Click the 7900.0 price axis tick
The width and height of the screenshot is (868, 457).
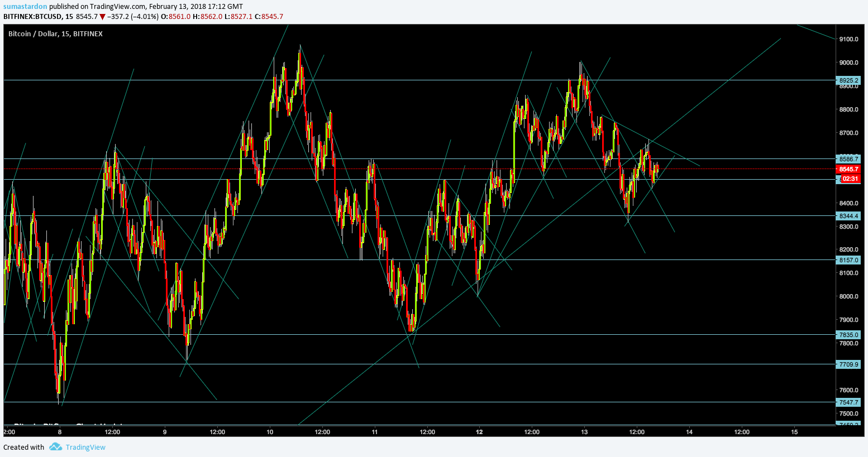coord(848,320)
